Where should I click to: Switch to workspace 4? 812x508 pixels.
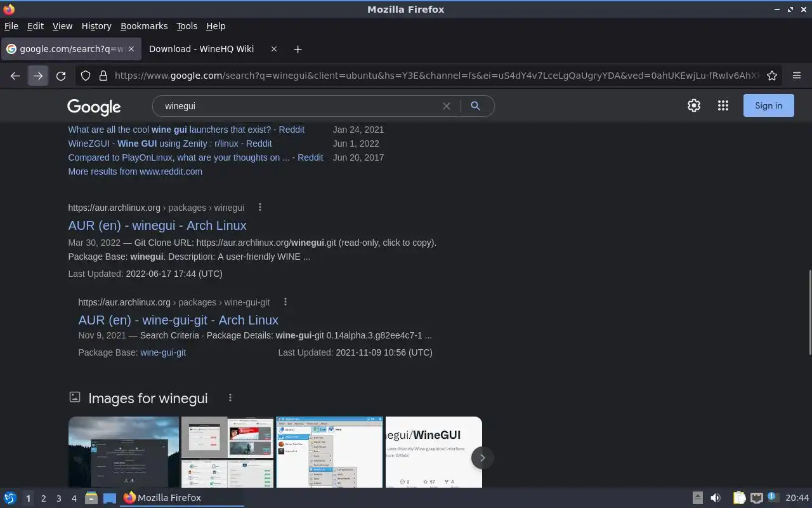click(x=74, y=498)
